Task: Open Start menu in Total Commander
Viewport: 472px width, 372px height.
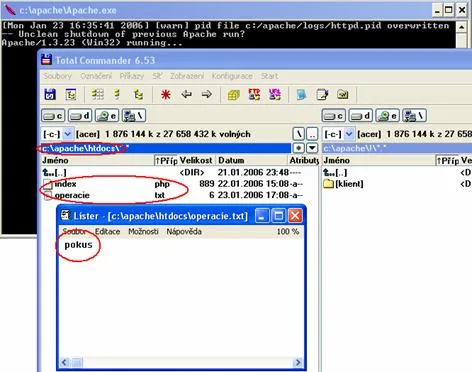Action: pos(269,76)
